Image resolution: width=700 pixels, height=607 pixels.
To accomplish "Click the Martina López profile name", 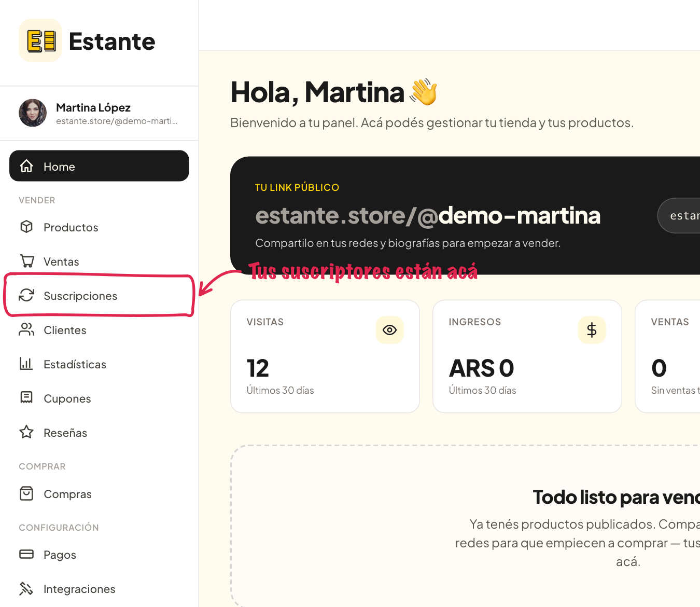I will pos(93,107).
